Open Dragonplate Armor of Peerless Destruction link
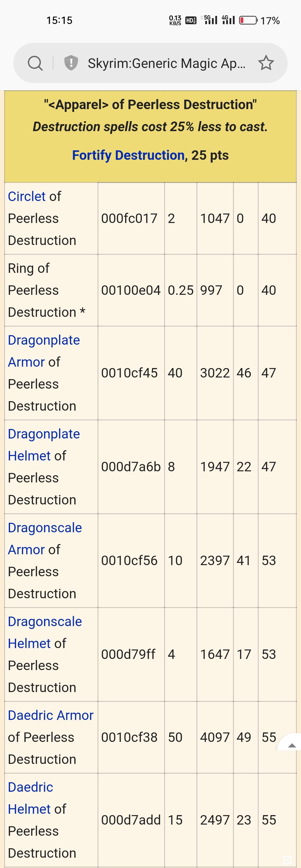 (x=44, y=351)
